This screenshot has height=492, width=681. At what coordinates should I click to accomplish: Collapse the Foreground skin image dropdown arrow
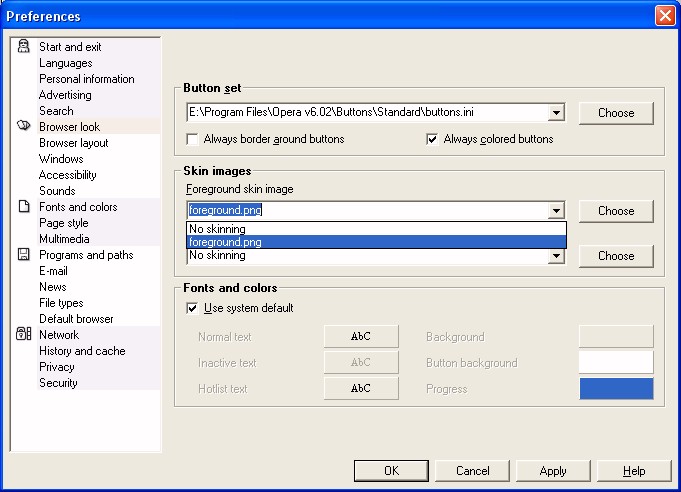tap(557, 211)
